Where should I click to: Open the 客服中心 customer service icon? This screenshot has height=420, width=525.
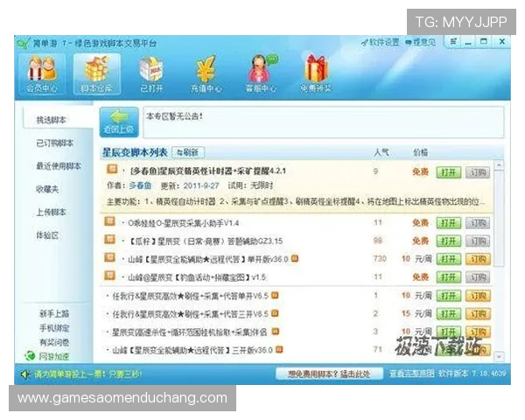click(x=261, y=74)
